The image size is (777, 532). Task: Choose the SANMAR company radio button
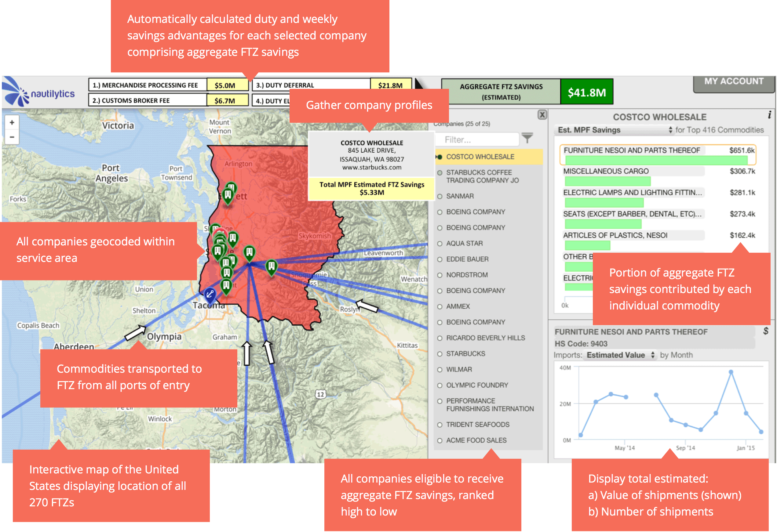440,197
